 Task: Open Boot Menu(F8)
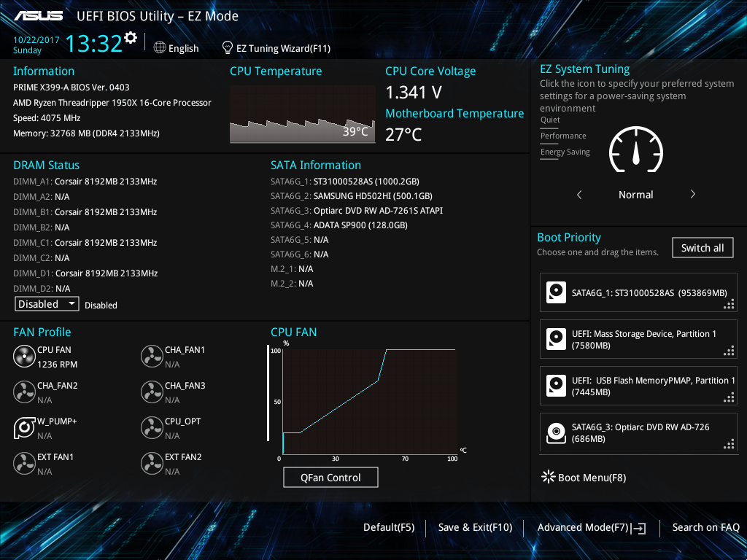point(592,478)
